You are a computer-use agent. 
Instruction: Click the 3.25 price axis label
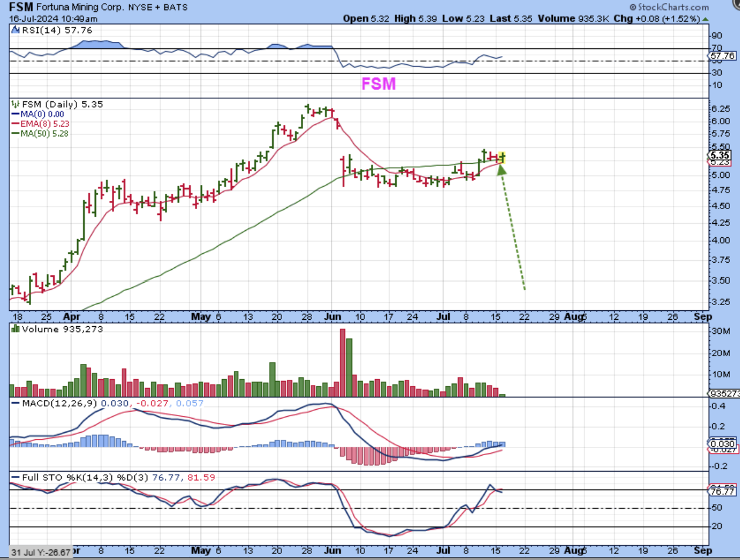point(721,302)
